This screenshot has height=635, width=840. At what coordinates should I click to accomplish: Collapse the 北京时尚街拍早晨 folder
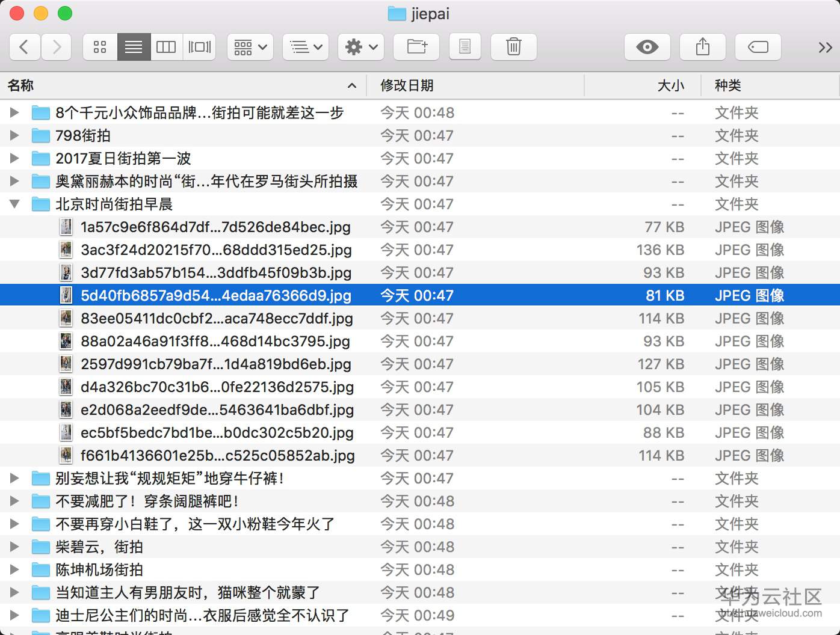click(x=14, y=204)
